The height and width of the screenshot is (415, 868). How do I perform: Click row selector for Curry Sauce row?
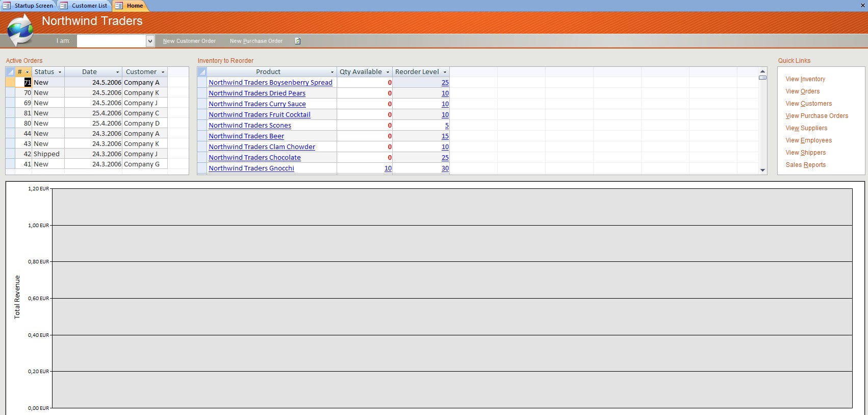(x=202, y=104)
